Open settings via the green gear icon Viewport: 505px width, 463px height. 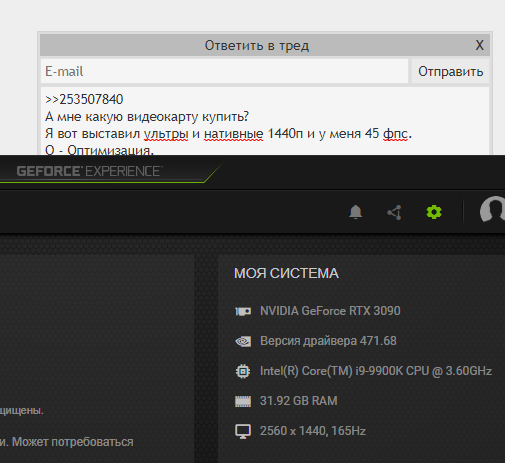click(434, 212)
